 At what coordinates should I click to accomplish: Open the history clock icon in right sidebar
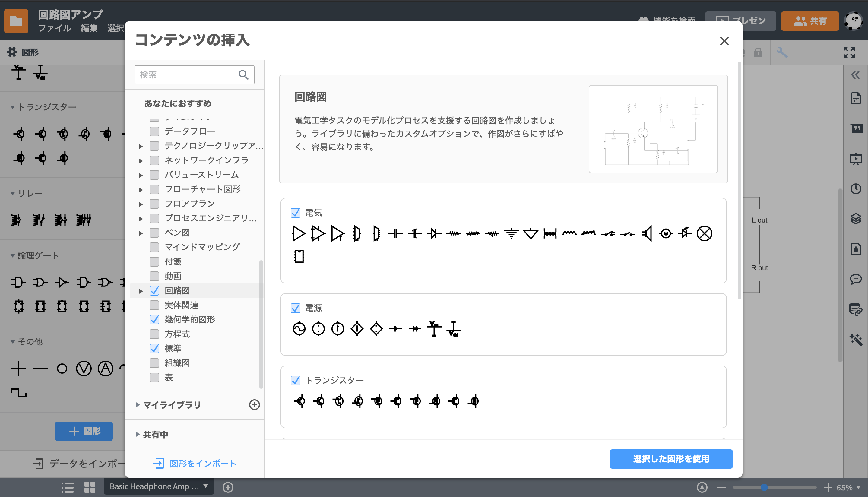(x=855, y=189)
